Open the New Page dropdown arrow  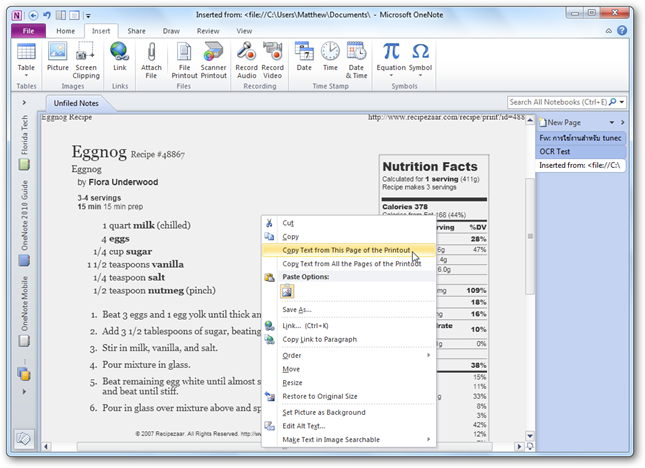click(x=612, y=123)
